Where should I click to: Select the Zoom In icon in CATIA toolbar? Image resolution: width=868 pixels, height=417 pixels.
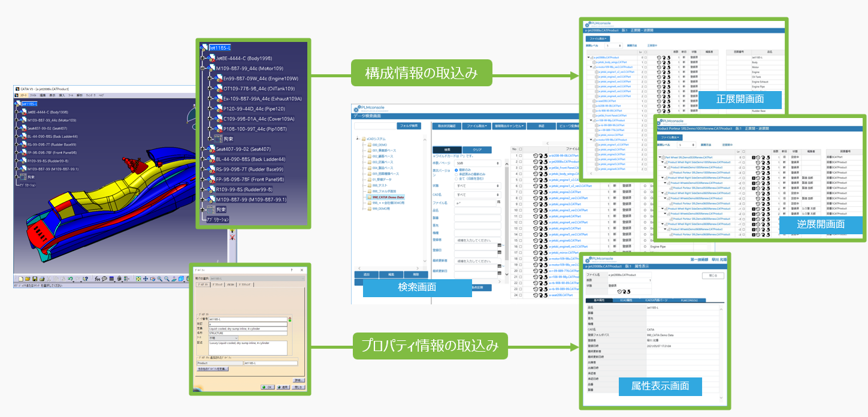159,279
